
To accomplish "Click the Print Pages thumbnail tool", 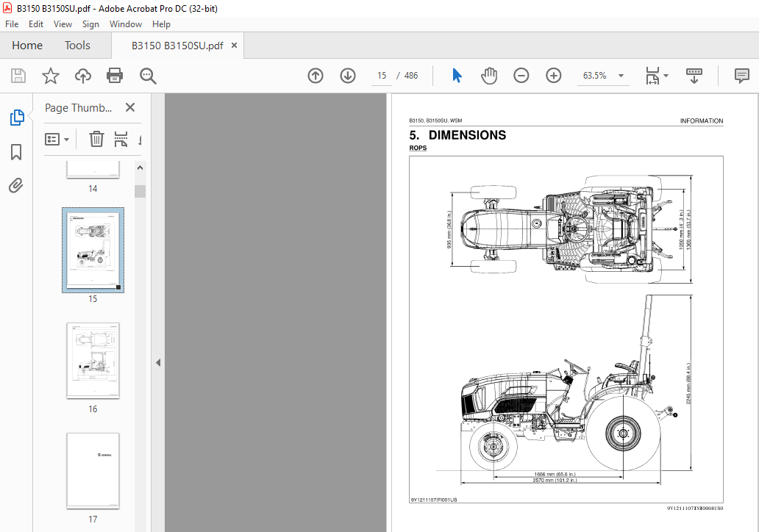I will (x=121, y=140).
